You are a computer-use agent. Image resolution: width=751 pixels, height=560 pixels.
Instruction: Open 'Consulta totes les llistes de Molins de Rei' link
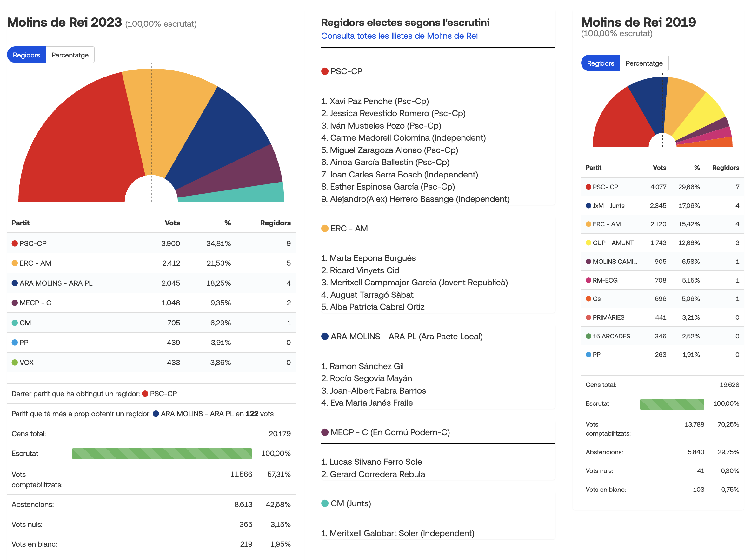(399, 36)
